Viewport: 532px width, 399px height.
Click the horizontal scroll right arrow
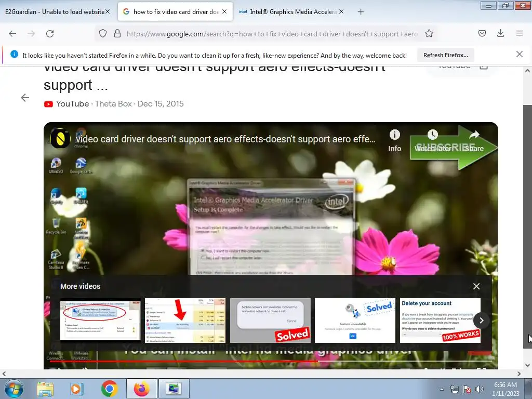519,374
